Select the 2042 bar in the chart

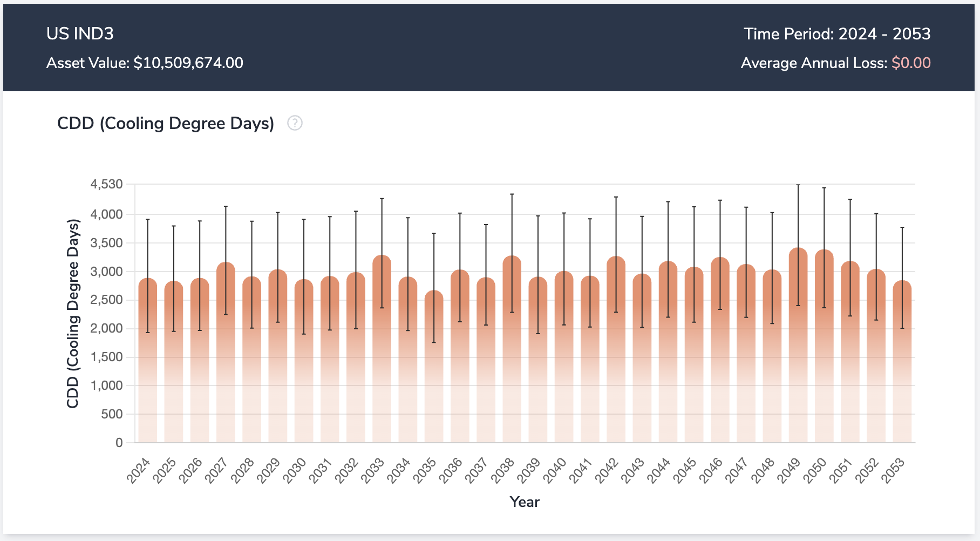(616, 349)
